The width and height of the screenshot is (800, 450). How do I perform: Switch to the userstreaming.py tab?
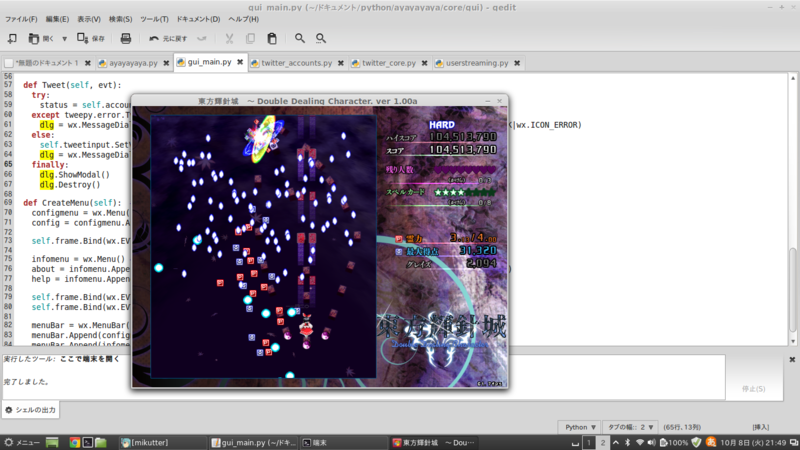477,63
